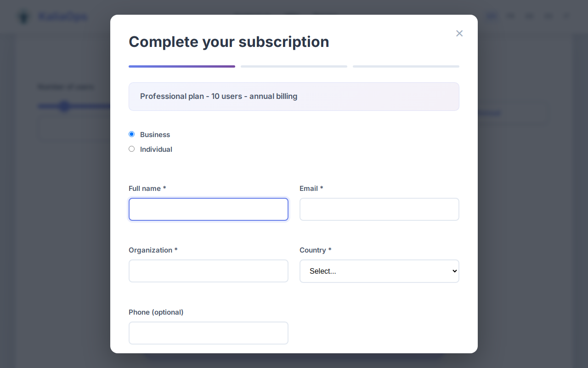Click the Full name input field
The image size is (588, 368).
[x=208, y=209]
